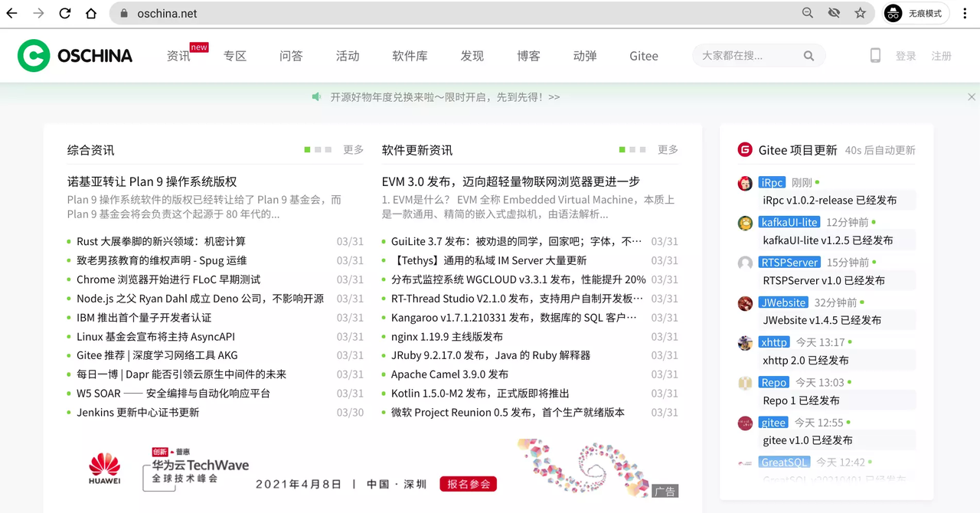Click the kafkaUI-lite project tag

point(789,223)
